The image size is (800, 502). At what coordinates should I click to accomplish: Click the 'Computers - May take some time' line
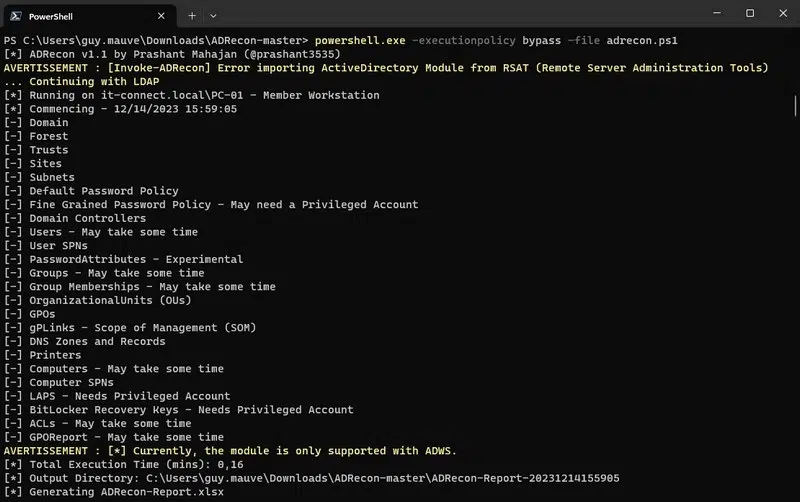pyautogui.click(x=114, y=369)
